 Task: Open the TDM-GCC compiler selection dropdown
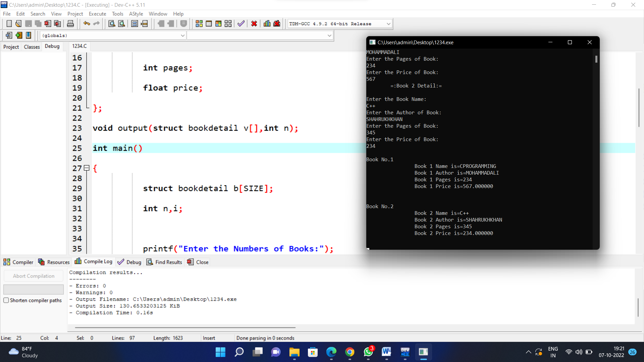coord(388,23)
